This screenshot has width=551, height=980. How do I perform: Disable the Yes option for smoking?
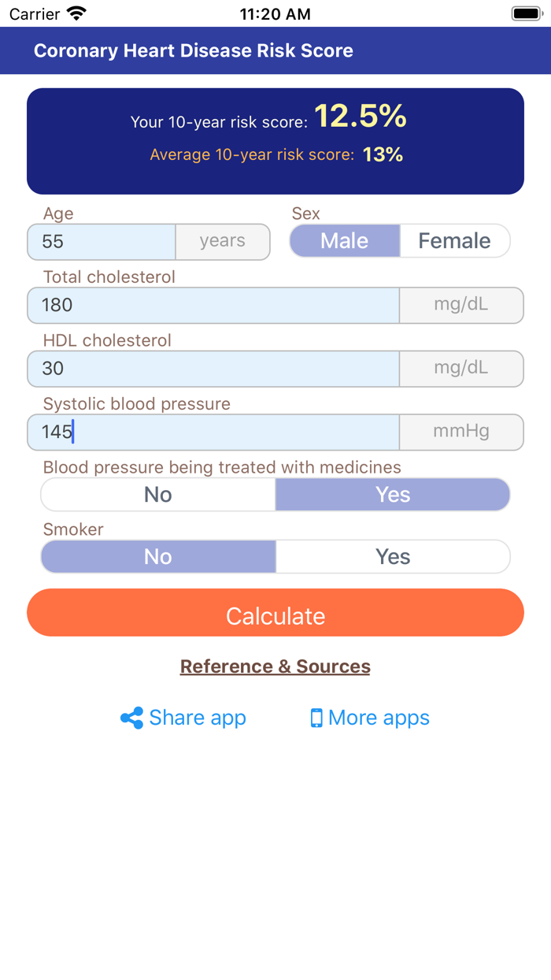392,556
